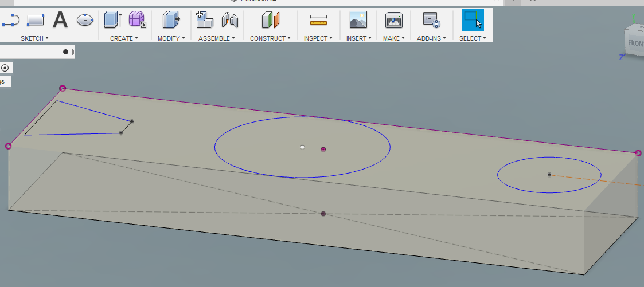The image size is (644, 287).
Task: Expand the INSERT dropdown menu
Action: 358,38
